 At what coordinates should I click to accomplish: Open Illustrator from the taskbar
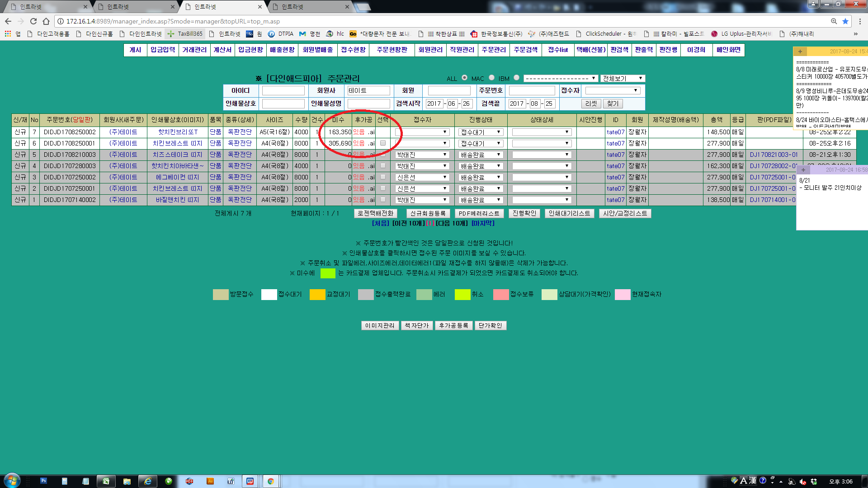(210, 481)
